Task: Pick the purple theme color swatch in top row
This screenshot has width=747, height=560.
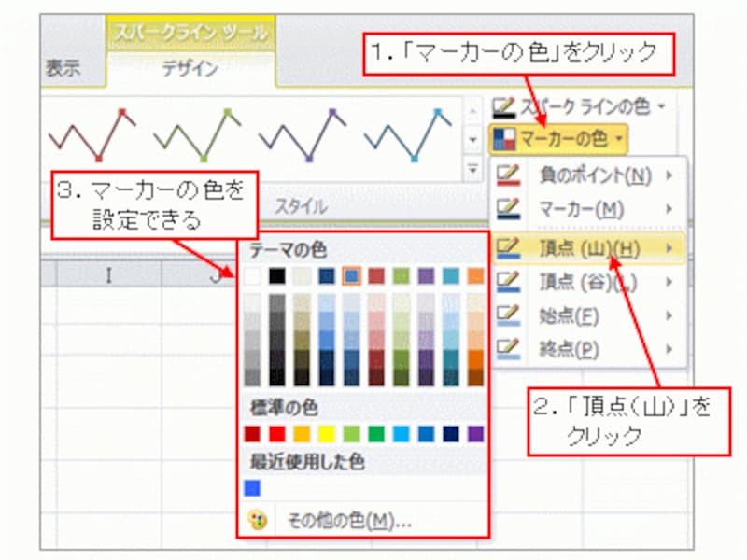Action: coord(426,276)
